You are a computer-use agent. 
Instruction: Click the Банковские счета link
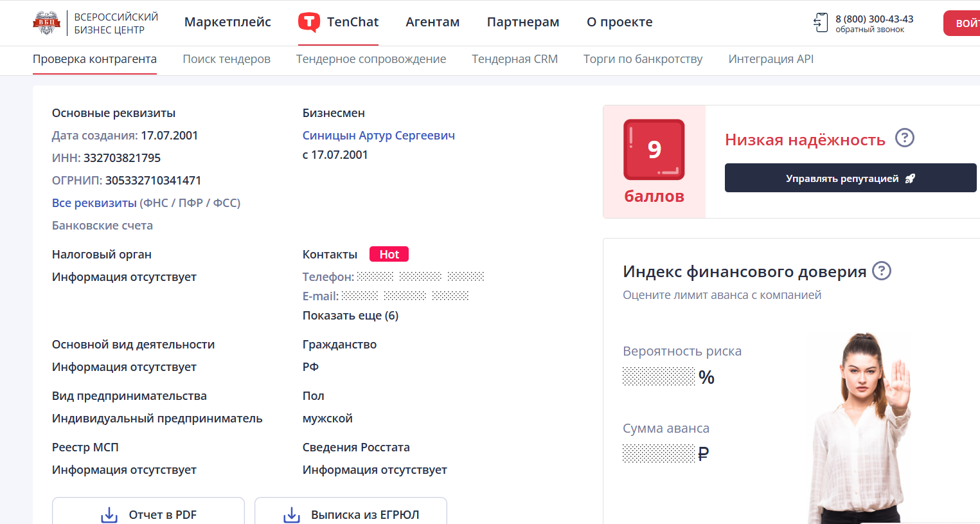[102, 226]
